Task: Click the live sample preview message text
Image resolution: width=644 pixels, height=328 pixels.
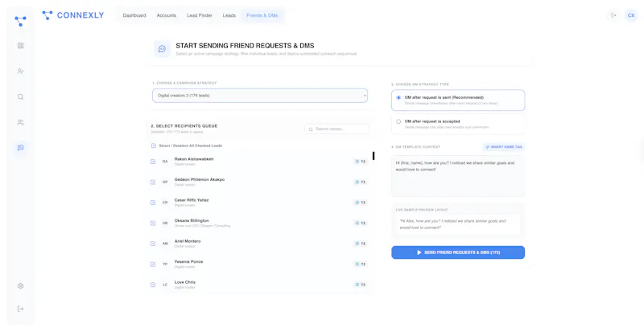Action: (452, 224)
